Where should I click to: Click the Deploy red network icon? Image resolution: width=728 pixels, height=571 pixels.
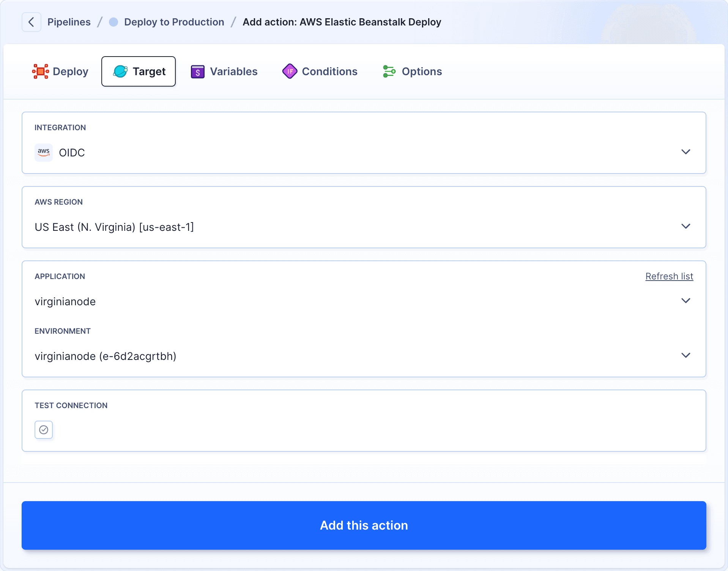41,71
